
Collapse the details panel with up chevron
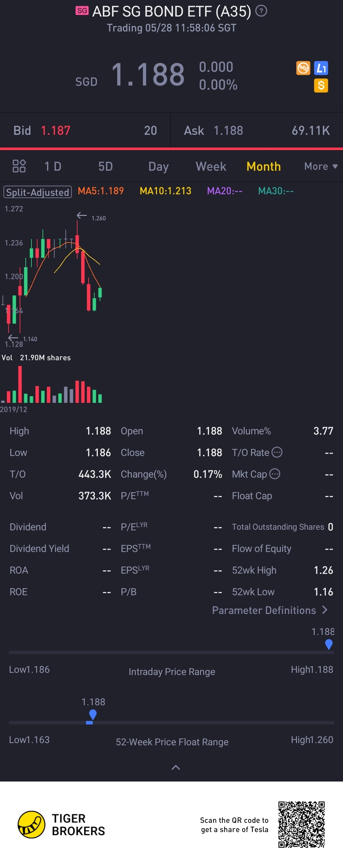pyautogui.click(x=176, y=768)
